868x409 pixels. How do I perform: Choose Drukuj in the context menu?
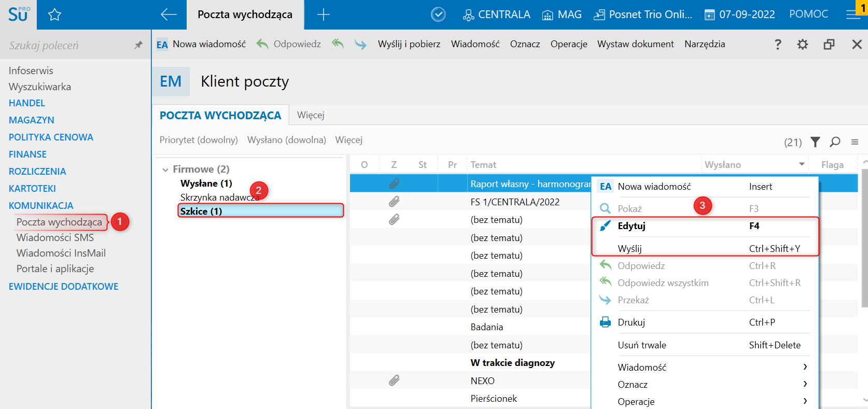(705, 322)
